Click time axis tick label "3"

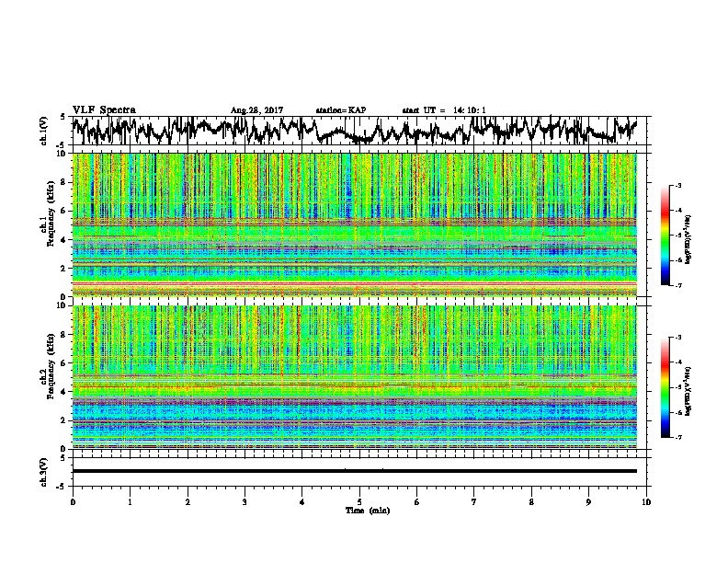click(x=245, y=502)
